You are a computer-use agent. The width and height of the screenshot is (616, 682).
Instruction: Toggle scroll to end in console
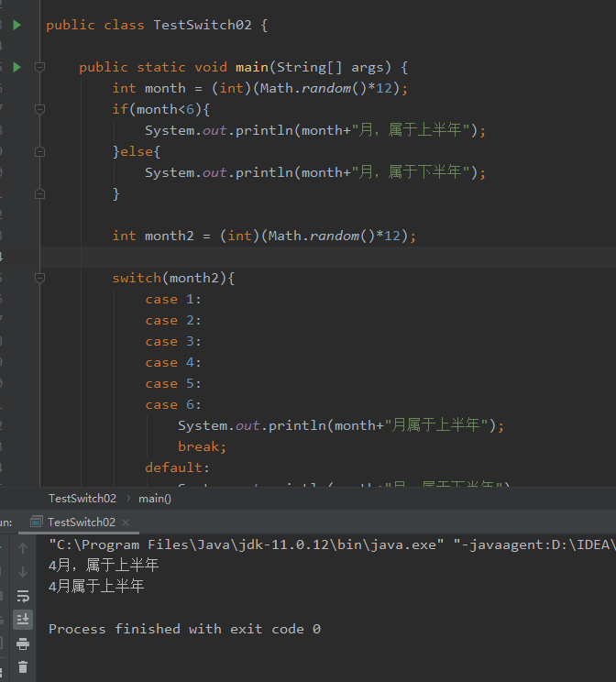23,620
